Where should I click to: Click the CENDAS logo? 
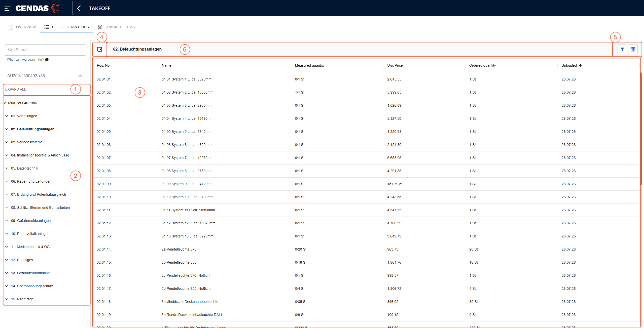tap(38, 8)
